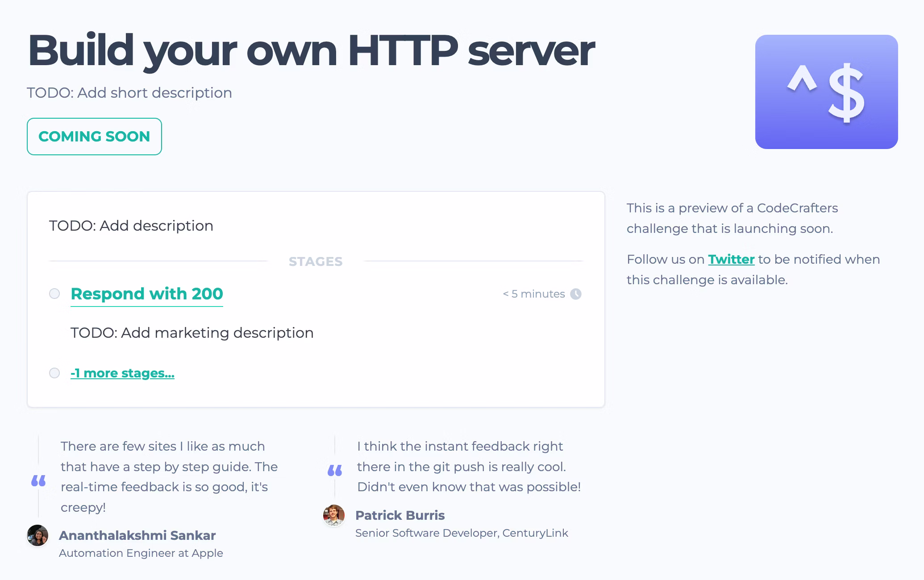
Task: Follow the Twitter link
Action: coord(731,259)
